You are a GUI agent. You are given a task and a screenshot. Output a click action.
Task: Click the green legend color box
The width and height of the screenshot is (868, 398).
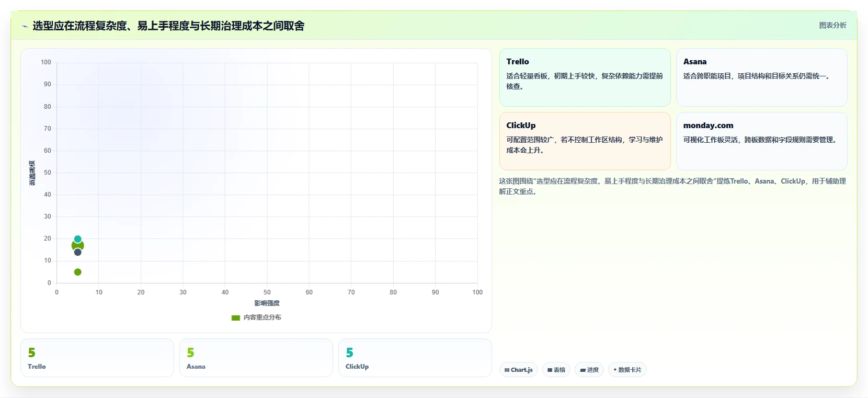236,317
